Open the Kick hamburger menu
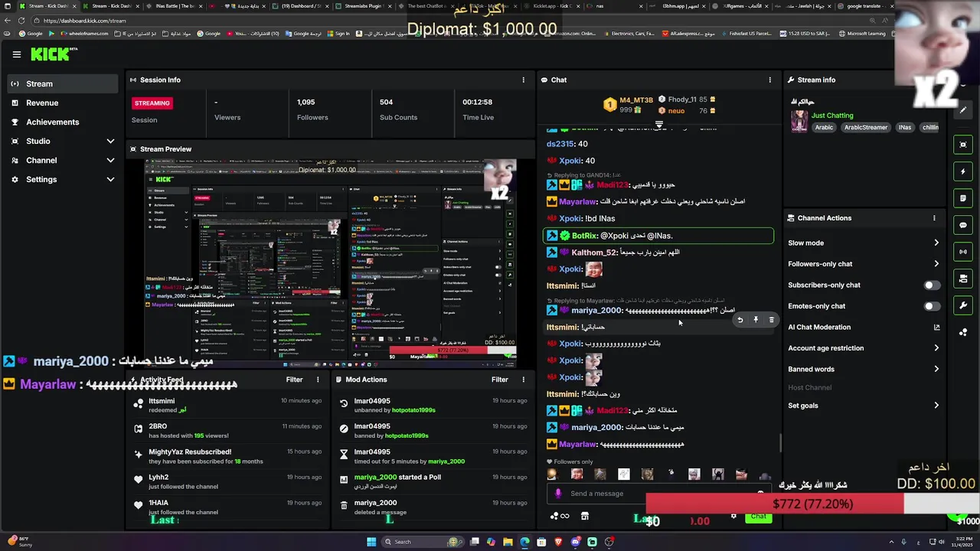 click(x=17, y=54)
